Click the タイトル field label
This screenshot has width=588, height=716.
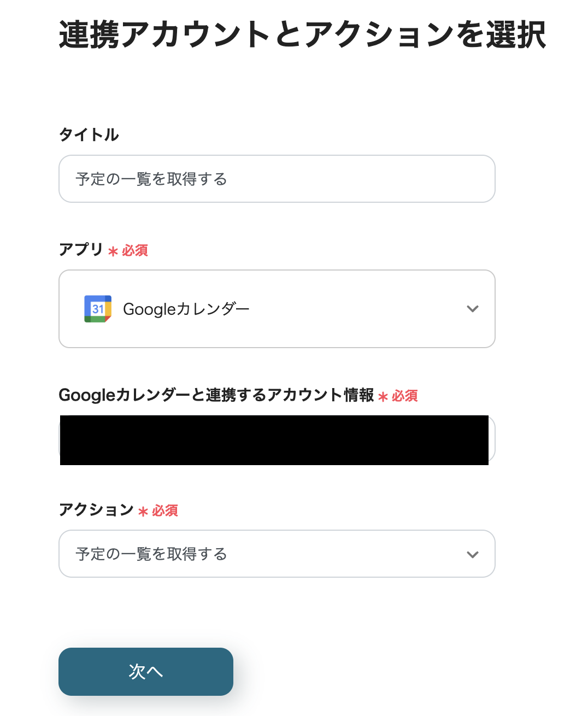coord(89,134)
